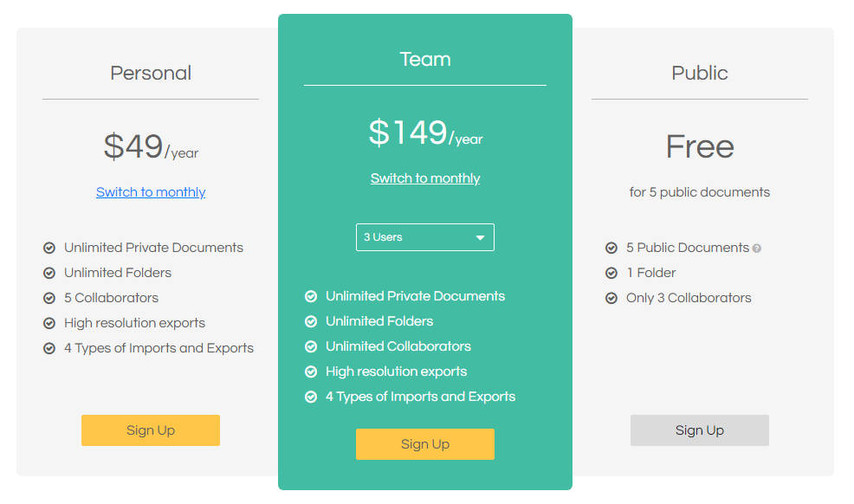854x504 pixels.
Task: Click Sign Up for the Team plan
Action: point(424,444)
